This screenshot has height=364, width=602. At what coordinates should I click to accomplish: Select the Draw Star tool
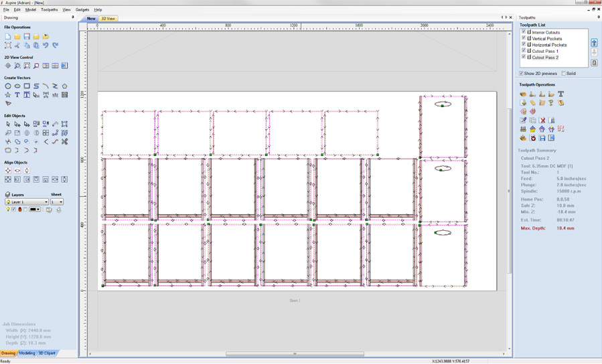tap(7, 95)
